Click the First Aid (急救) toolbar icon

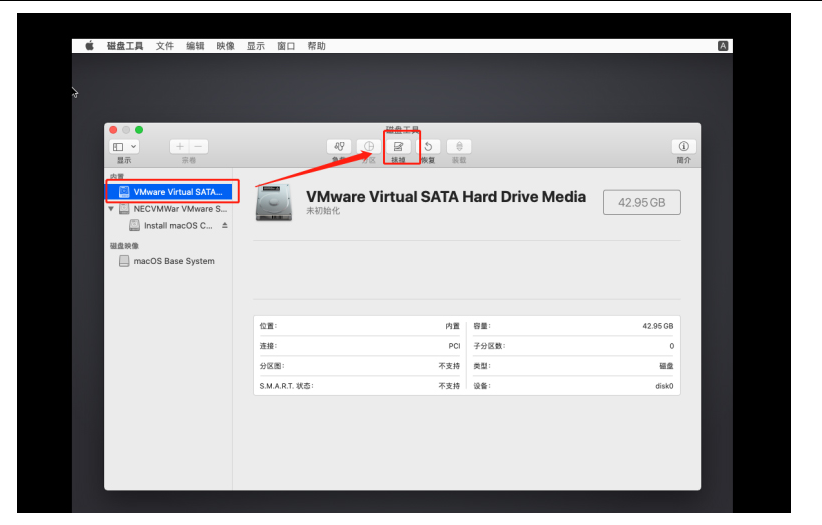[x=339, y=147]
